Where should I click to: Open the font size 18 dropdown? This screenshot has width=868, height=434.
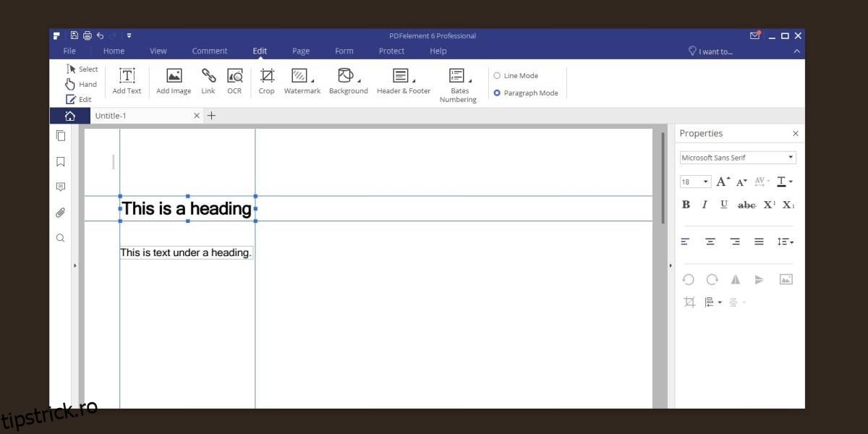695,182
